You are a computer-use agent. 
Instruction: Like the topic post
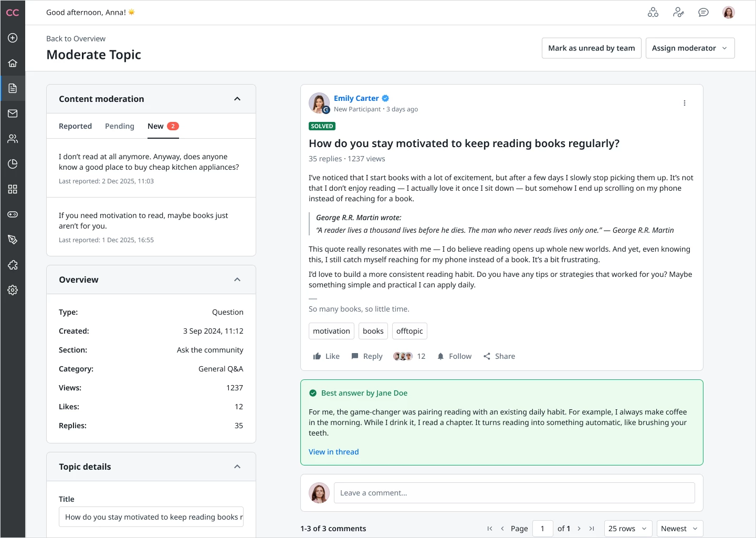click(326, 356)
